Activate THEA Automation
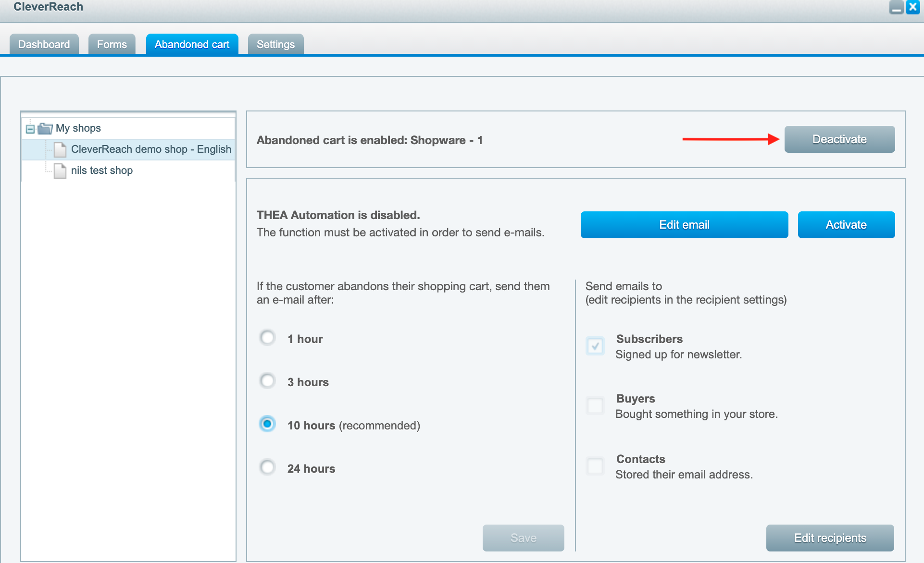Screen dimensions: 924x563 coord(846,225)
